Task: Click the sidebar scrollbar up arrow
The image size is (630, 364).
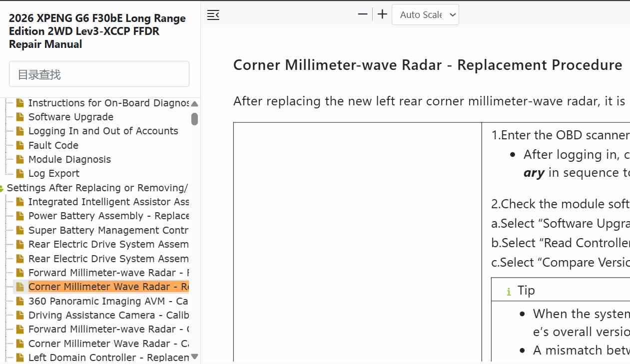Action: coord(195,104)
